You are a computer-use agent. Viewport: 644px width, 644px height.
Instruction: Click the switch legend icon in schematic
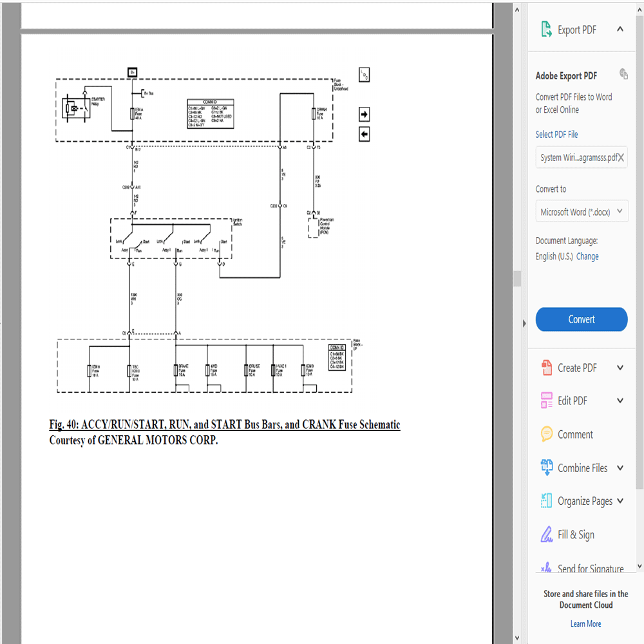[364, 75]
